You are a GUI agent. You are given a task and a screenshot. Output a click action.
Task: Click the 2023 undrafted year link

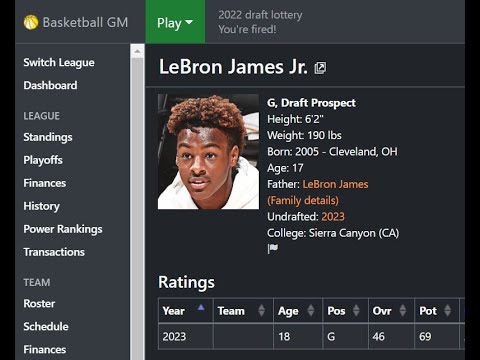click(x=333, y=217)
